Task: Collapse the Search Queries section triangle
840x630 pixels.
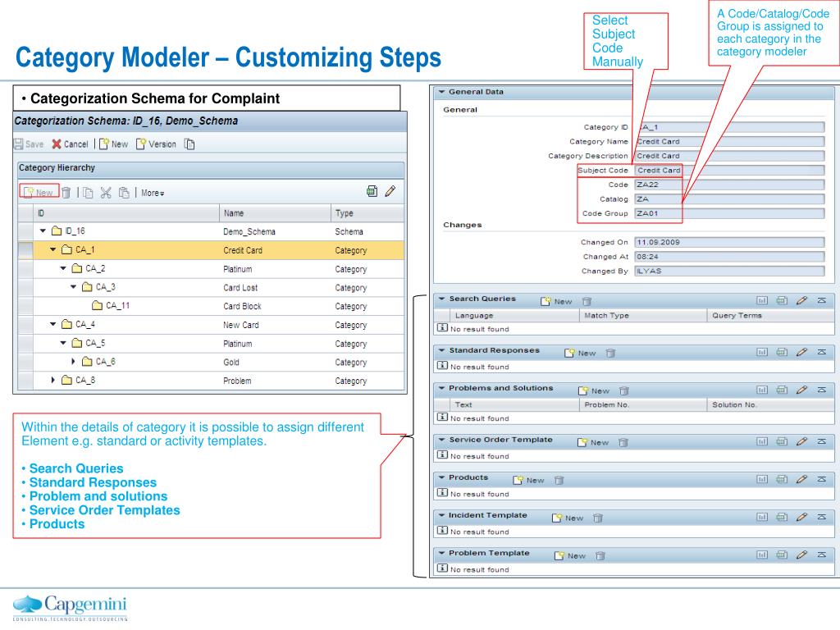Action: tap(442, 299)
